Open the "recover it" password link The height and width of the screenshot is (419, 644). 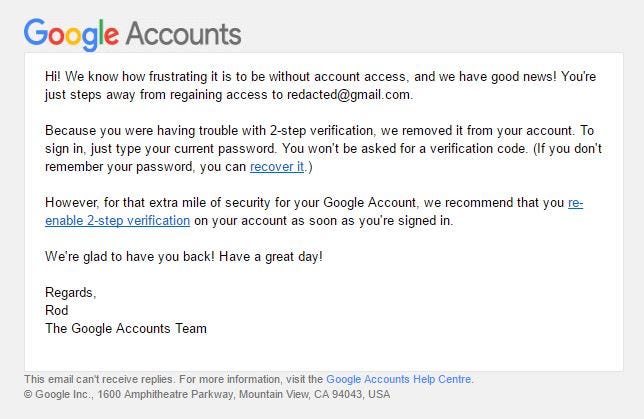coord(277,166)
